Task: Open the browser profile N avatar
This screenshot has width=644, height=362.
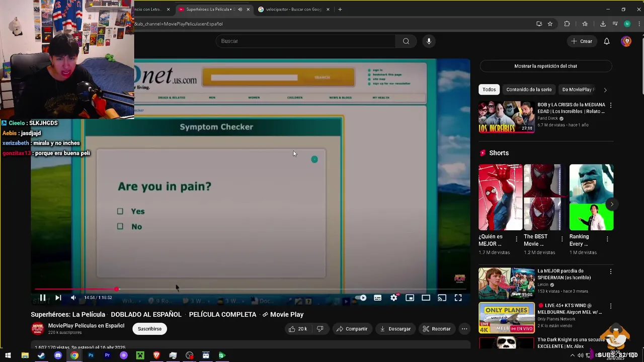Action: [627, 24]
